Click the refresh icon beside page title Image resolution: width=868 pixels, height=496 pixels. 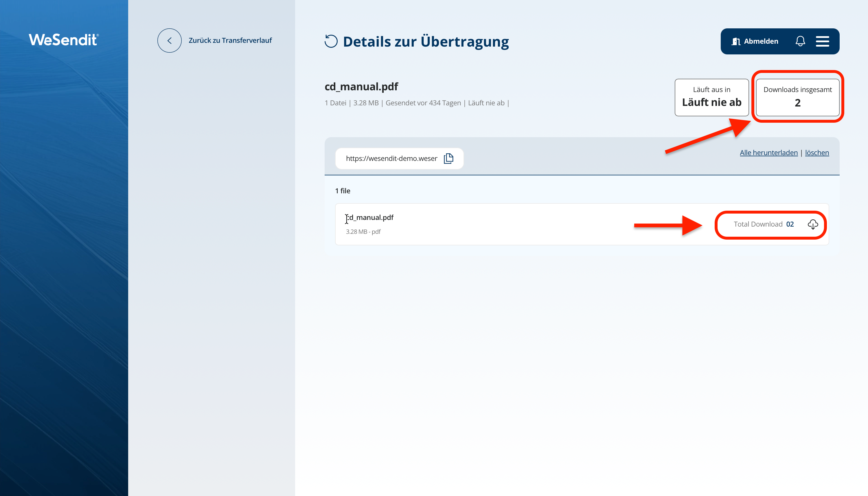tap(331, 41)
